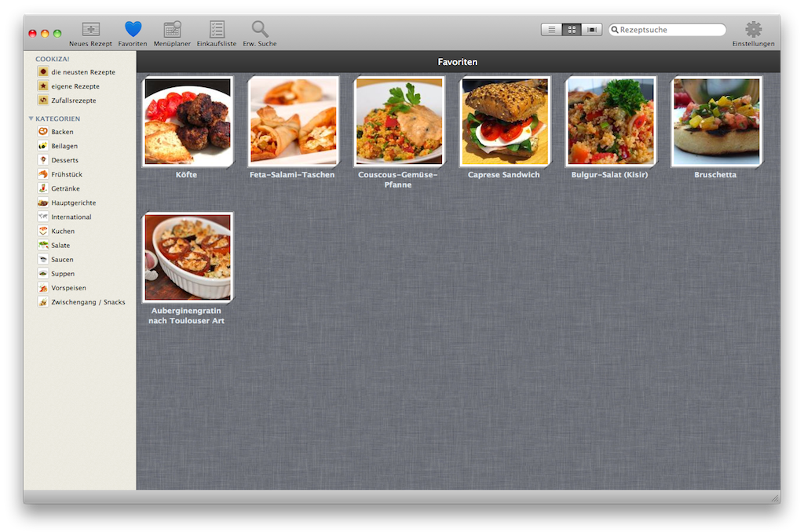Open Favoriten via the blue heart icon
Image resolution: width=804 pixels, height=532 pixels.
[133, 29]
